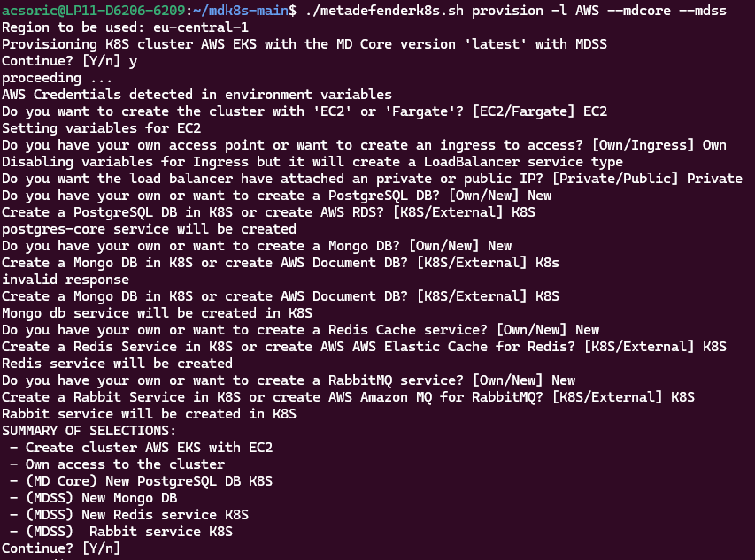This screenshot has width=755, height=560.
Task: Click the [Private/Public] option prompt
Action: 615,179
